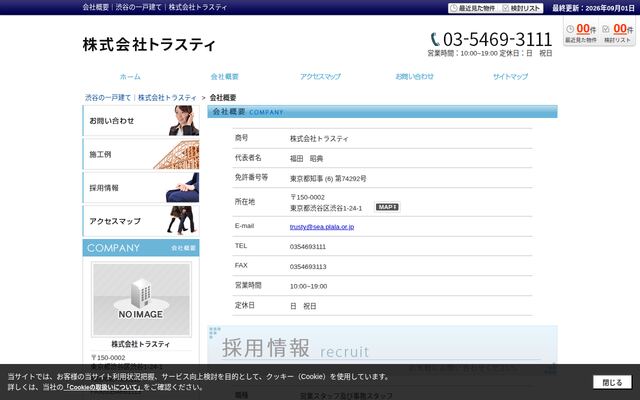Select the TEL value 0354693111
This screenshot has height=400, width=640.
[x=308, y=247]
